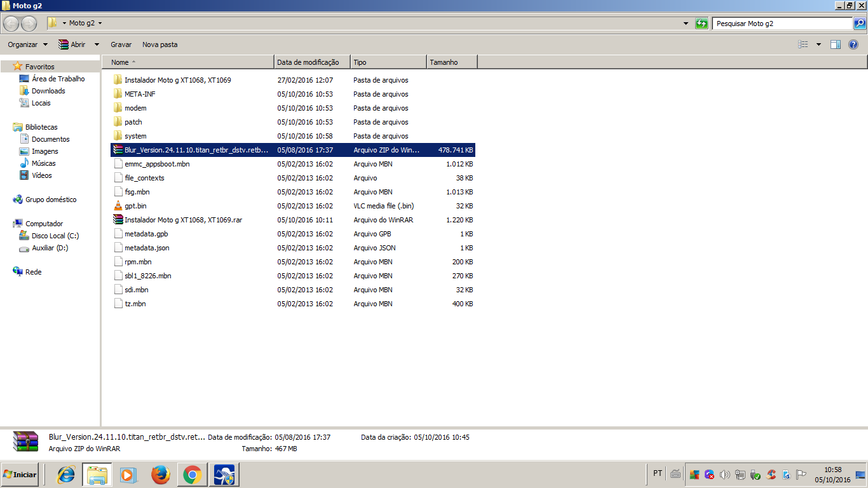Open the Help question mark icon
868x488 pixels.
pyautogui.click(x=853, y=44)
